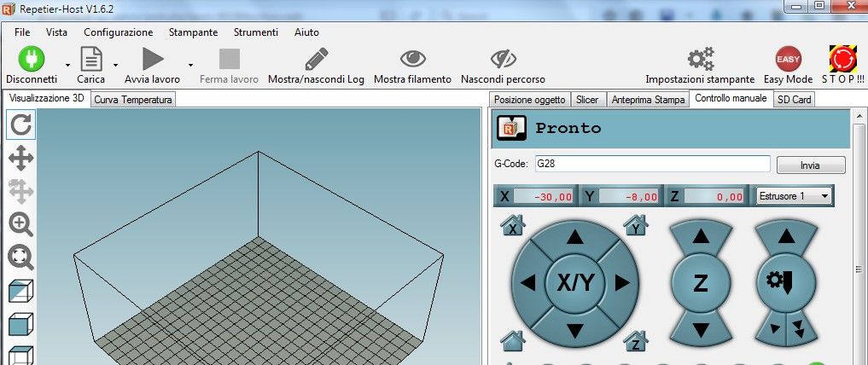Viewport: 868px width, 365px height.
Task: Click the rotate view tool icon
Action: [20, 125]
